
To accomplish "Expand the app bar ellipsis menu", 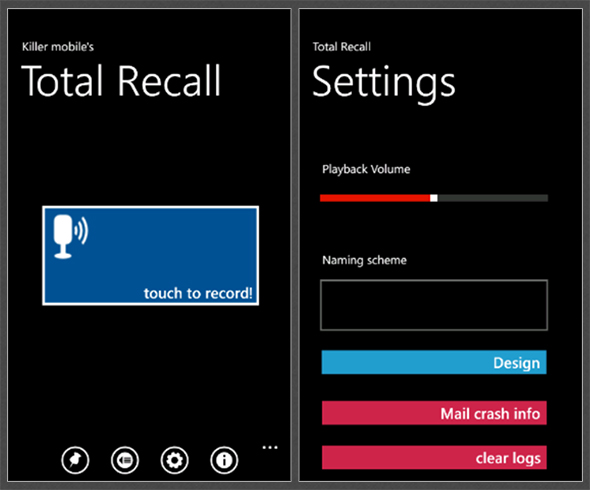I will tap(270, 447).
